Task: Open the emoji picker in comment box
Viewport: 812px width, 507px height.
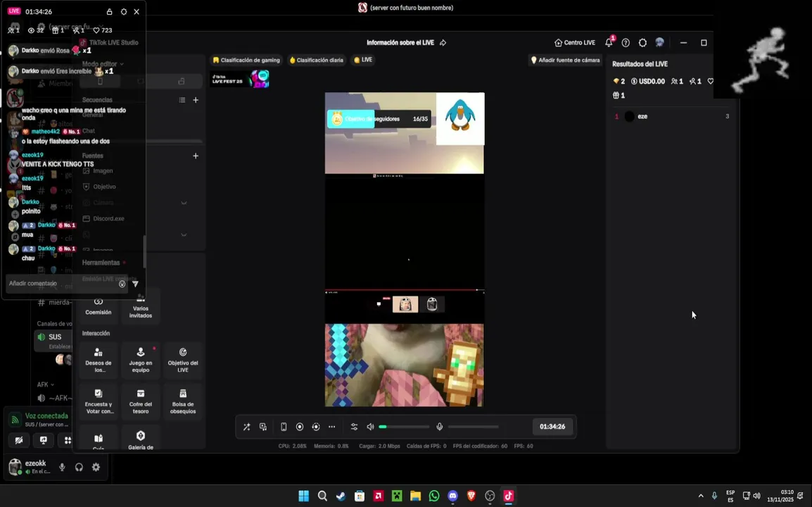Action: (122, 284)
